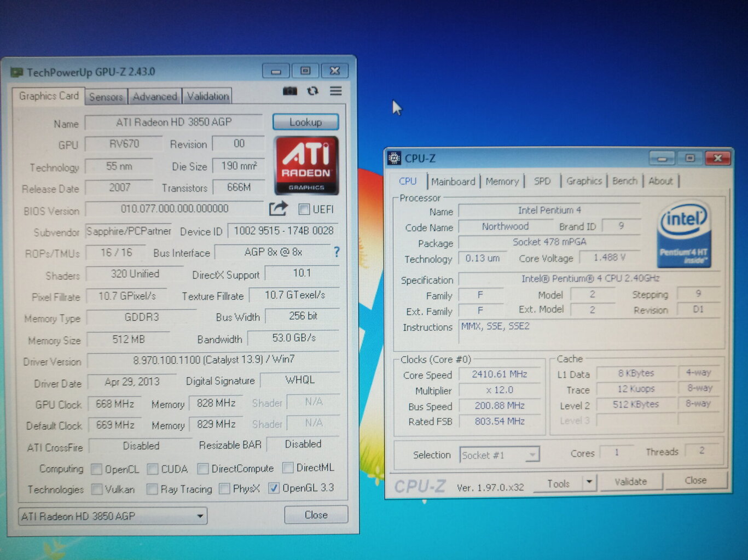The image size is (748, 560).
Task: Take a GPU-Z screenshot with camera icon
Action: (290, 91)
